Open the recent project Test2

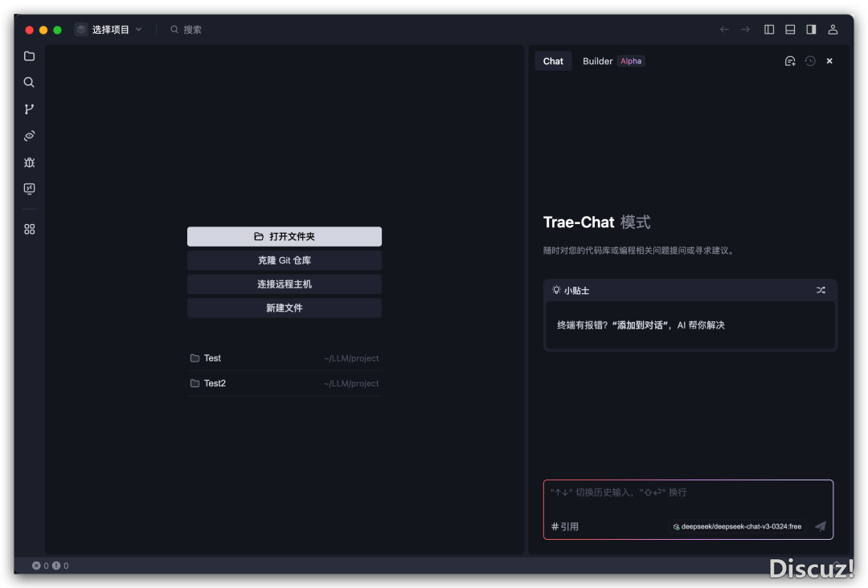[284, 383]
